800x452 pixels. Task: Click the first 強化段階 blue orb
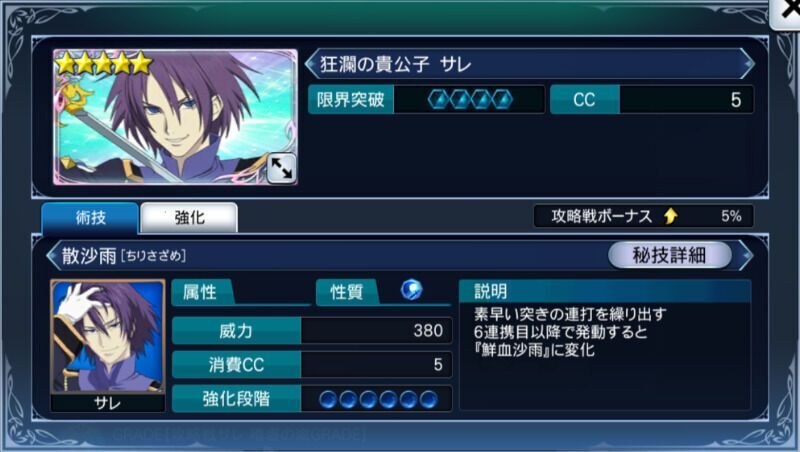[328, 399]
